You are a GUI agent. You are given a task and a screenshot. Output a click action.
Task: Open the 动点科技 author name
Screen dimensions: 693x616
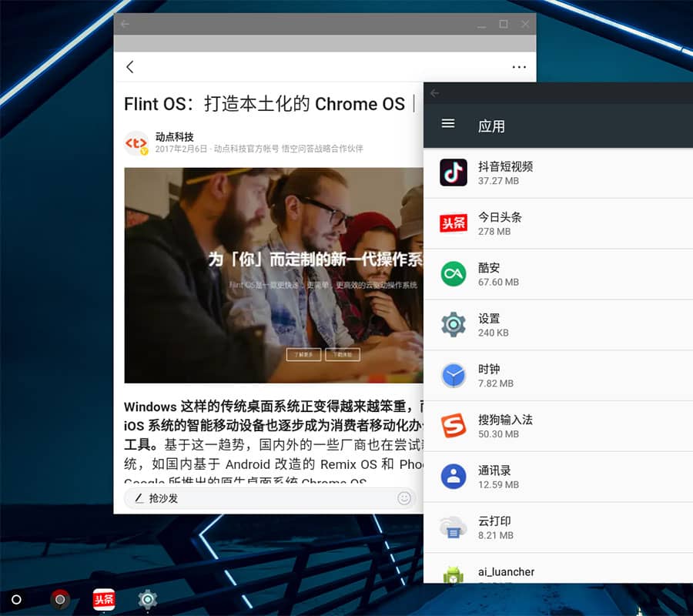[x=174, y=136]
